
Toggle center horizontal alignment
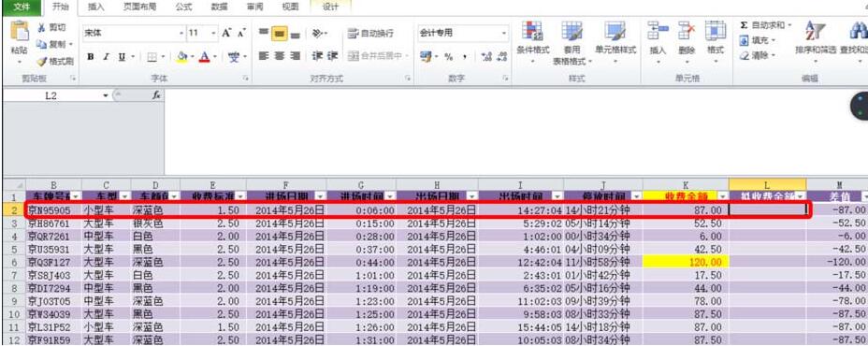280,56
